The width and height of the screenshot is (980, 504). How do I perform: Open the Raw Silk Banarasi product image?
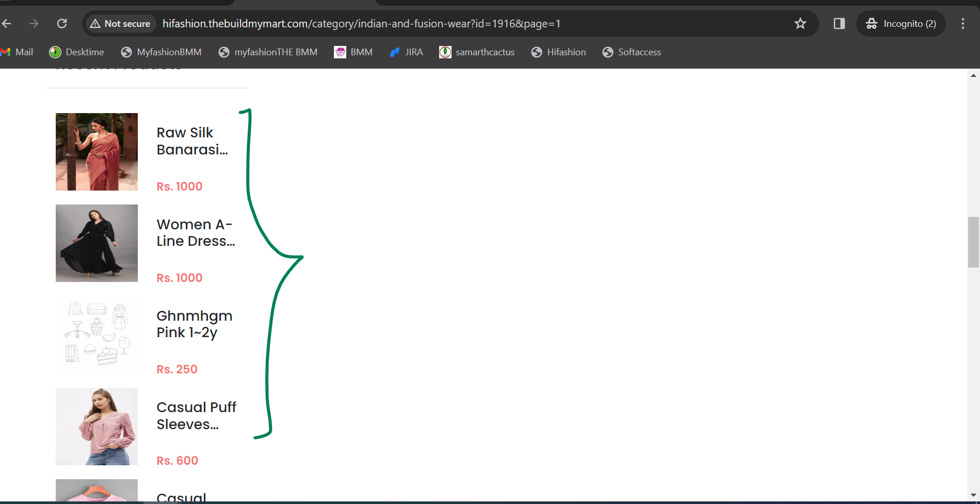coord(97,152)
